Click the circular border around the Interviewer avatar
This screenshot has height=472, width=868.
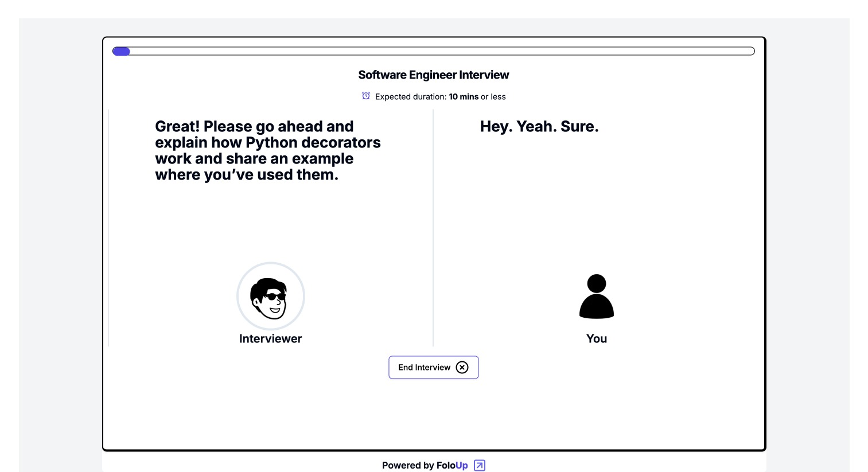point(270,264)
